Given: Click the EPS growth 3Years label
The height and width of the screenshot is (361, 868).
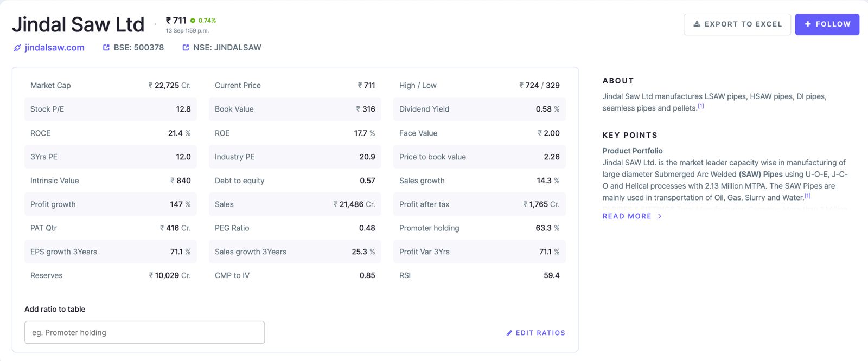Looking at the screenshot, I should coord(63,252).
